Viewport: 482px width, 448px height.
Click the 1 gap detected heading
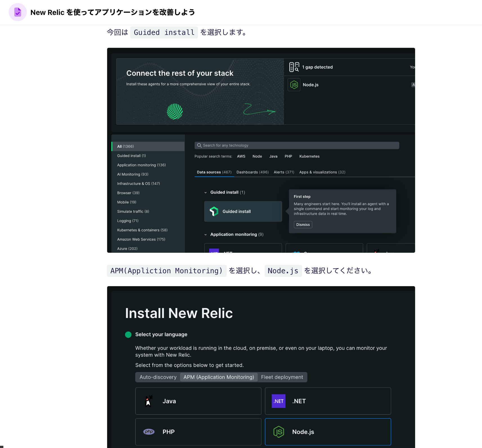[317, 67]
